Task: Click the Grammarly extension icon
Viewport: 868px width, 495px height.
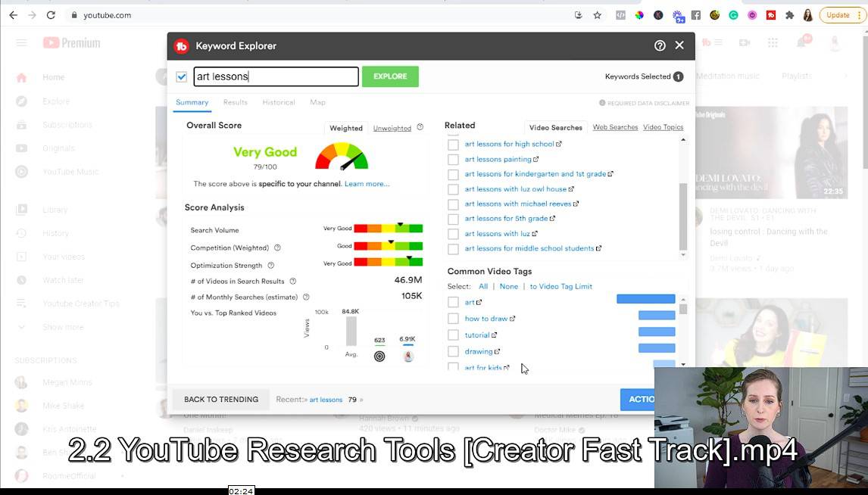Action: (733, 15)
